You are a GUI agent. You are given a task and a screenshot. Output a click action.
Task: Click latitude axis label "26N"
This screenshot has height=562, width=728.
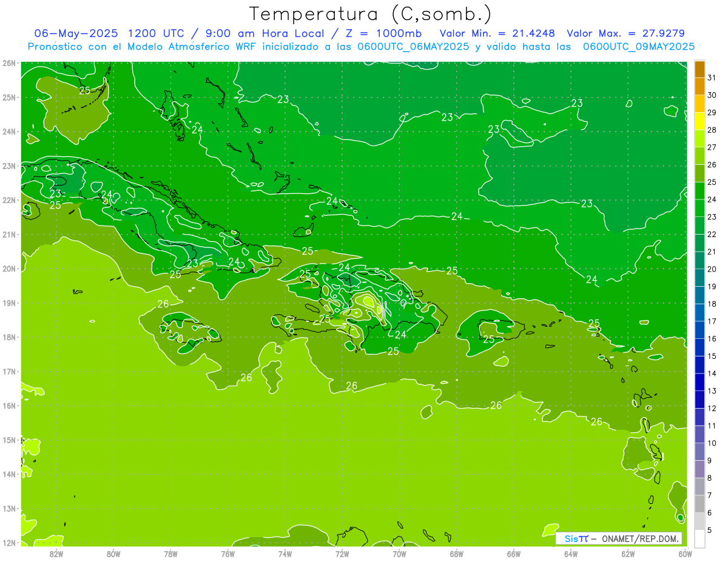[x=9, y=63]
